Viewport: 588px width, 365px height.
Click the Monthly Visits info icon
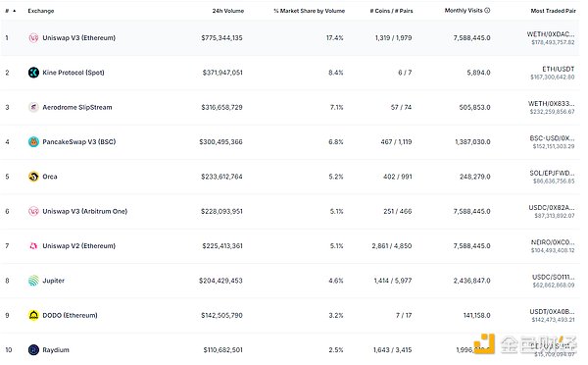[487, 11]
